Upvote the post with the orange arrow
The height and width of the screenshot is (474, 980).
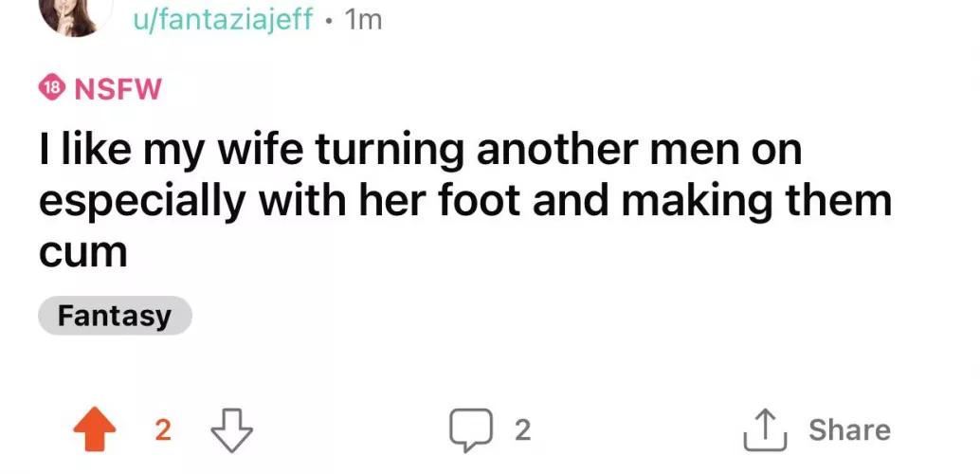click(x=95, y=430)
